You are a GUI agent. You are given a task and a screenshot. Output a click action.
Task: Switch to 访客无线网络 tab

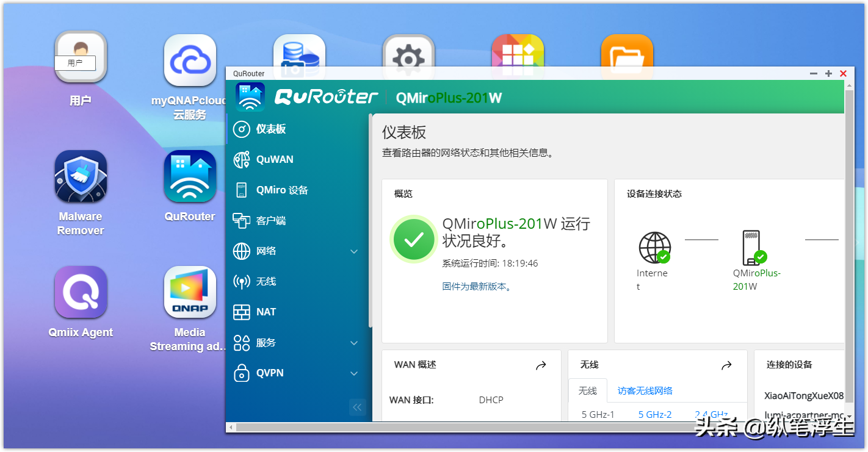(645, 390)
